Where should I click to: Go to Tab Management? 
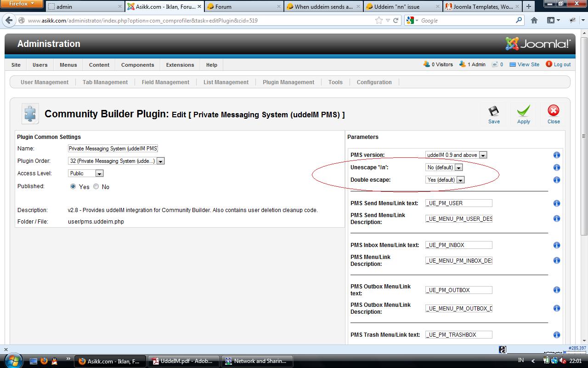pos(105,82)
